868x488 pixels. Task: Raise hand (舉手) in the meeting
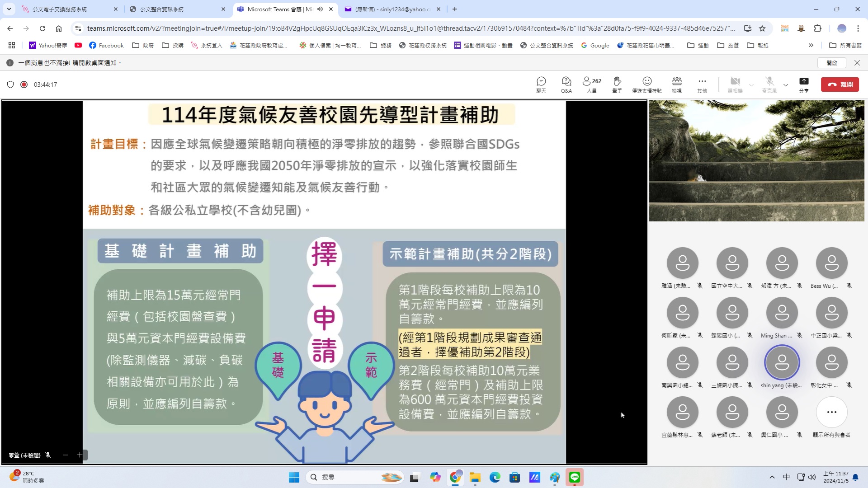(617, 84)
